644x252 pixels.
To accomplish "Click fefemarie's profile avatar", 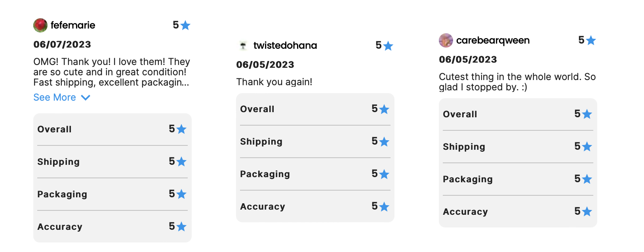I will point(40,25).
